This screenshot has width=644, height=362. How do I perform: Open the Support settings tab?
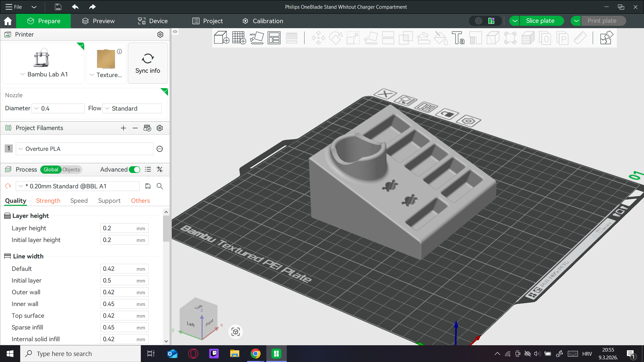point(109,200)
